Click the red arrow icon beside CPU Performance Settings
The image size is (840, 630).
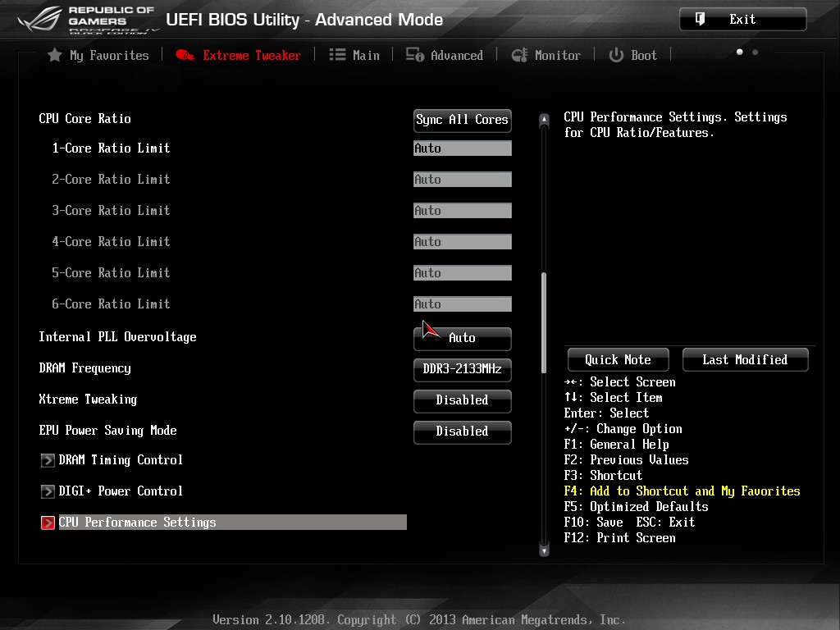(48, 523)
